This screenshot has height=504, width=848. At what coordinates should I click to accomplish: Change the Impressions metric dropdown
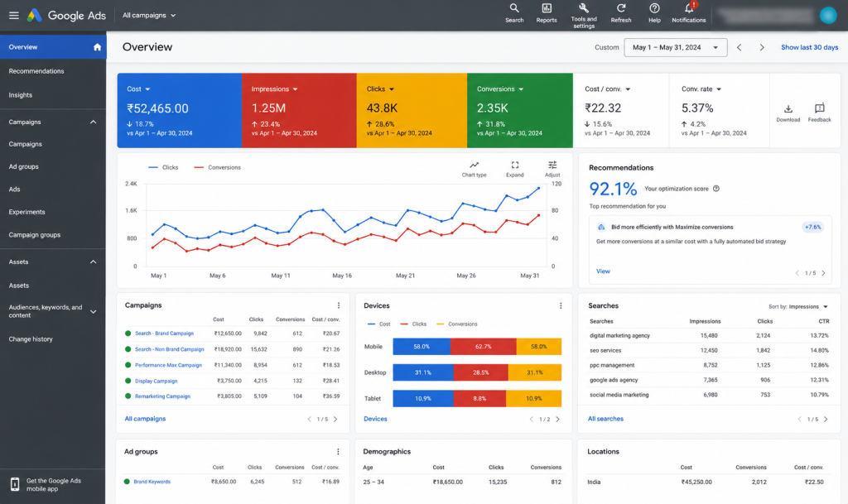click(275, 89)
